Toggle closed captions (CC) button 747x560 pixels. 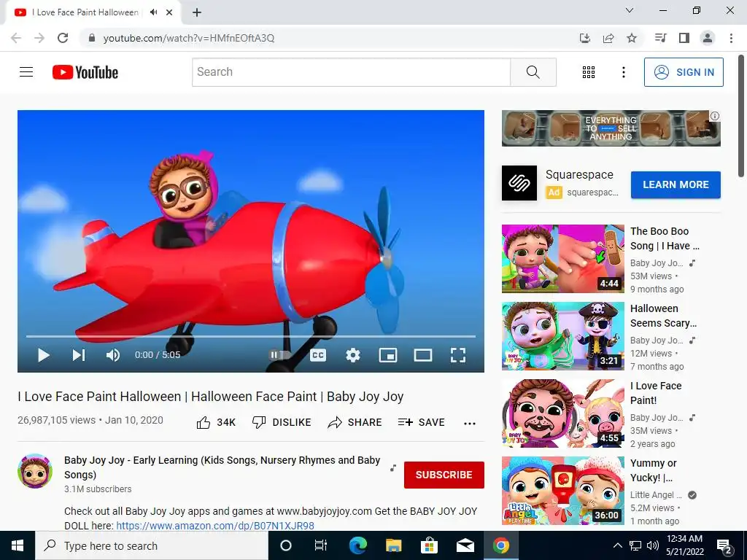(318, 355)
